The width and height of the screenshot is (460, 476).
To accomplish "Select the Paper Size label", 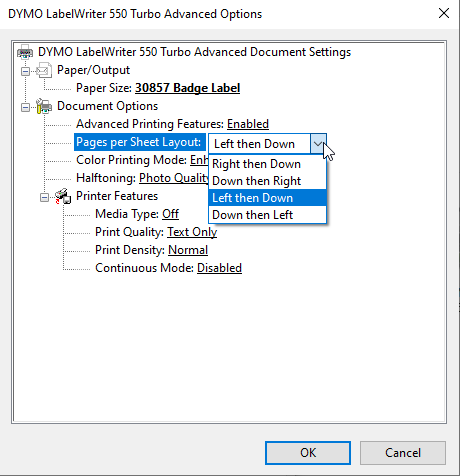I will coord(104,88).
